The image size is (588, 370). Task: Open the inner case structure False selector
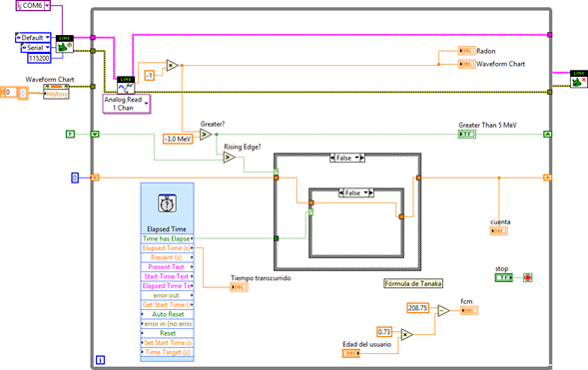coord(356,193)
